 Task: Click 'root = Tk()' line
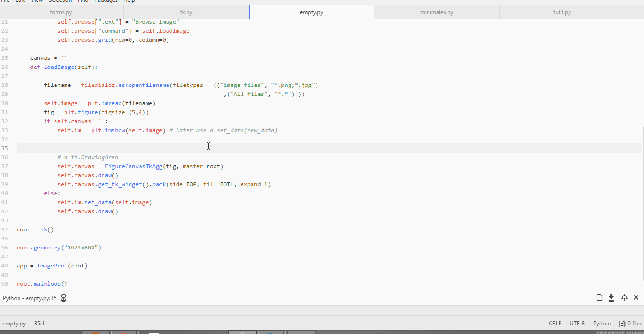35,229
